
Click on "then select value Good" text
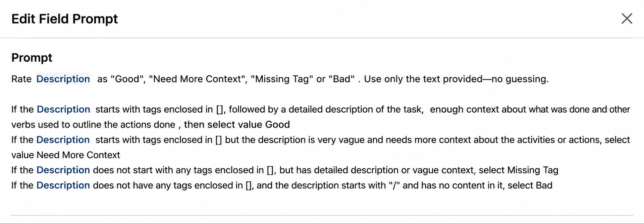coord(237,125)
